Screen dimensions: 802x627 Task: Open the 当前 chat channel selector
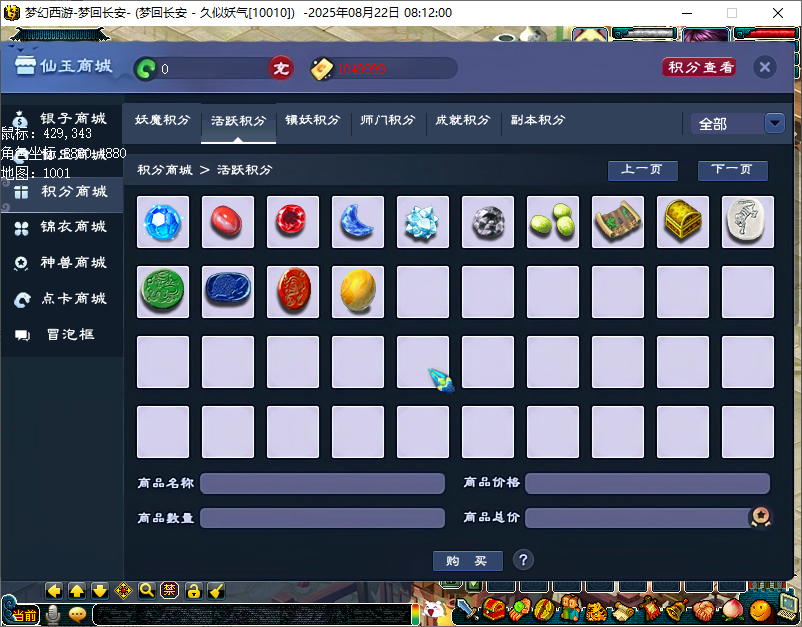point(24,614)
